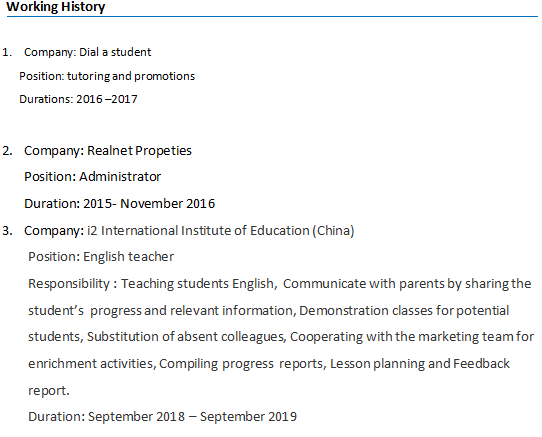Click the September 2018 – September 2019 duration
The height and width of the screenshot is (437, 542).
(192, 417)
